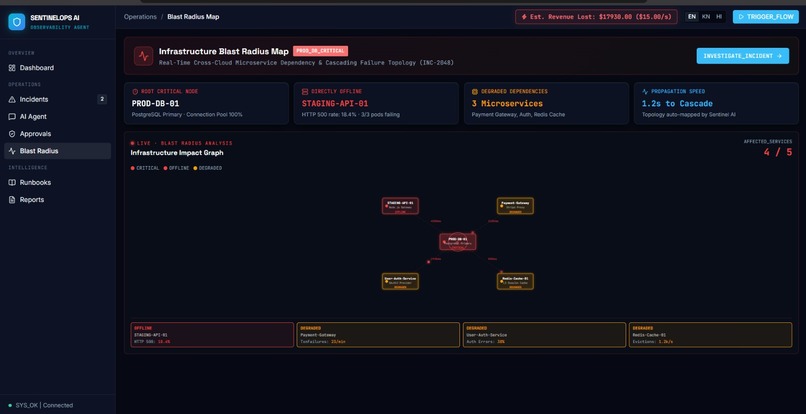Viewport: 806px width, 414px height.
Task: Click the Redis-Cache-01 node in graph
Action: [x=515, y=281]
